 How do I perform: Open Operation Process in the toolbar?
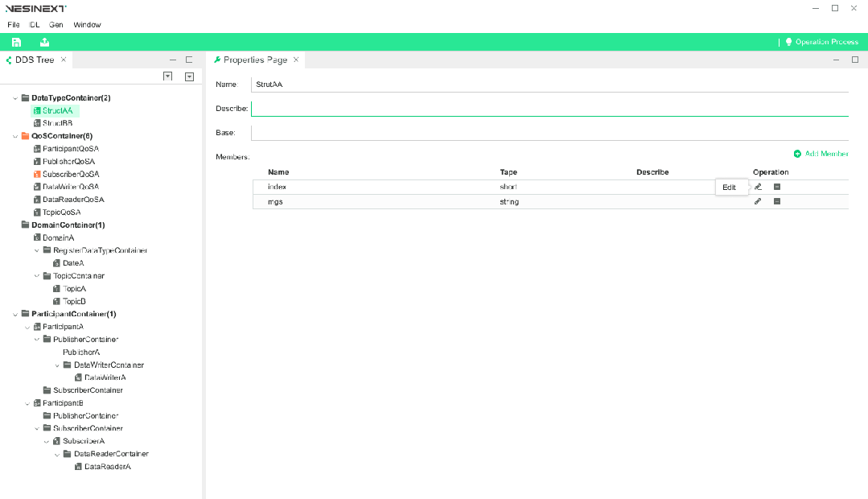(x=821, y=42)
